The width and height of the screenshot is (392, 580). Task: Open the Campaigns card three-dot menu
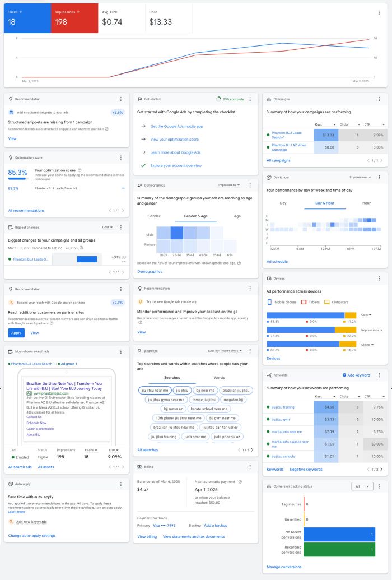pyautogui.click(x=379, y=99)
